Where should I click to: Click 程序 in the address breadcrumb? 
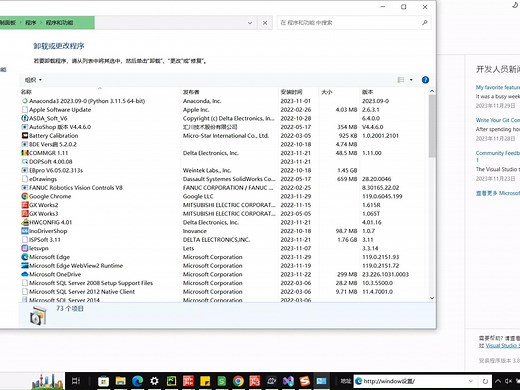pos(30,22)
